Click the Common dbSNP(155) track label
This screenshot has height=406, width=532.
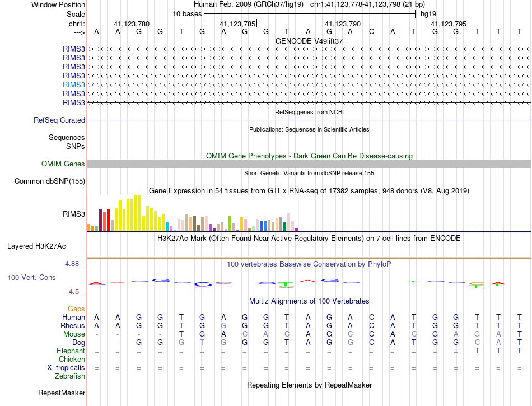tap(50, 181)
